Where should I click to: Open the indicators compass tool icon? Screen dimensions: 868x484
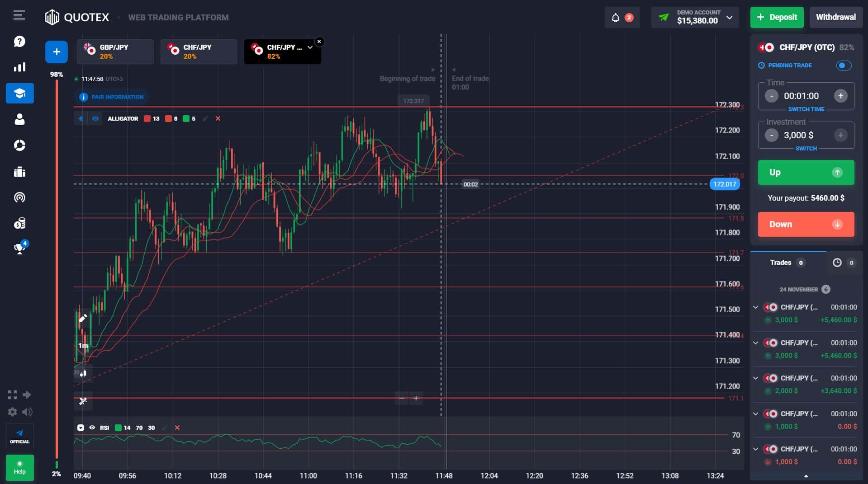click(83, 401)
